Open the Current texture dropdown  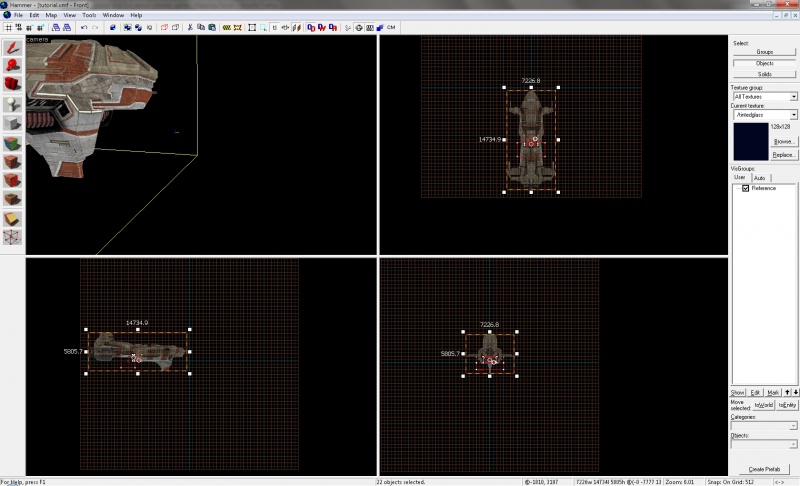(765, 115)
